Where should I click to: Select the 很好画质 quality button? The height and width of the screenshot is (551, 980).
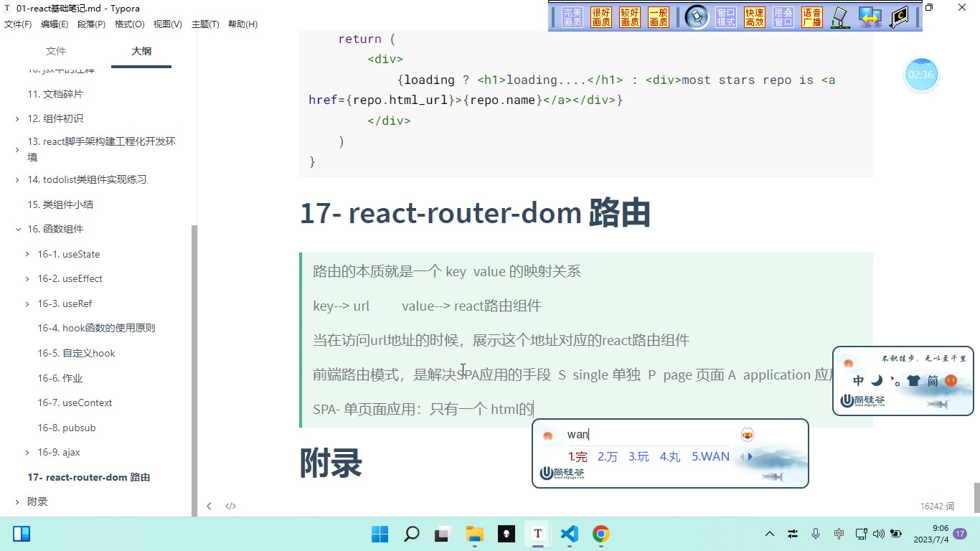(x=601, y=17)
